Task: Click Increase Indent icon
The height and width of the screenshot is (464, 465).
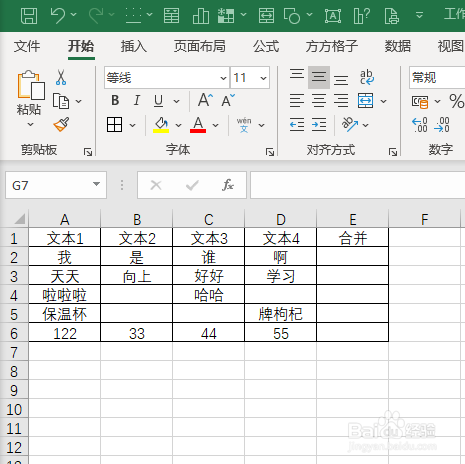Action: point(319,125)
